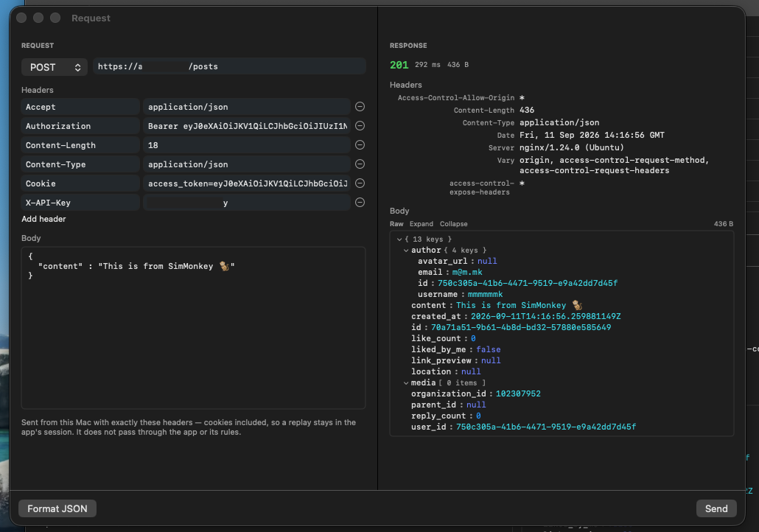
Task: Click the response Content-Type application/json value
Action: click(559, 122)
